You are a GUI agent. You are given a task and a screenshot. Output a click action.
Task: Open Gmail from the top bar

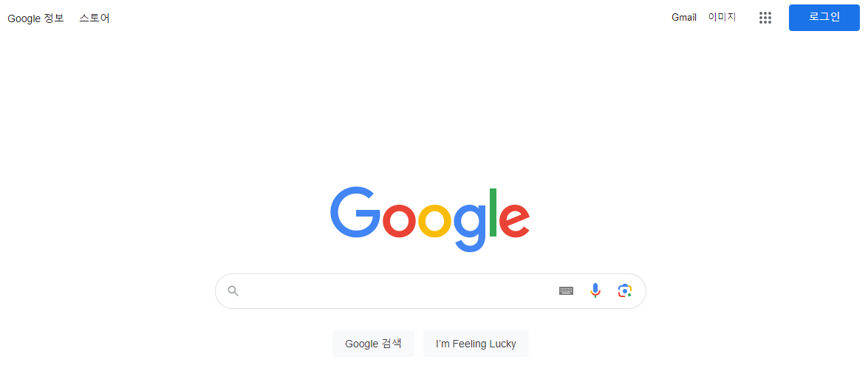[683, 17]
